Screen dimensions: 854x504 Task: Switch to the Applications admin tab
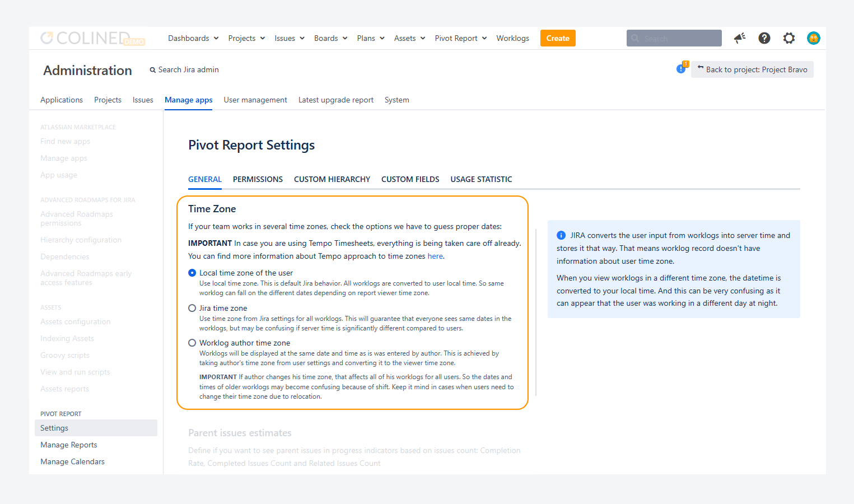pyautogui.click(x=62, y=100)
